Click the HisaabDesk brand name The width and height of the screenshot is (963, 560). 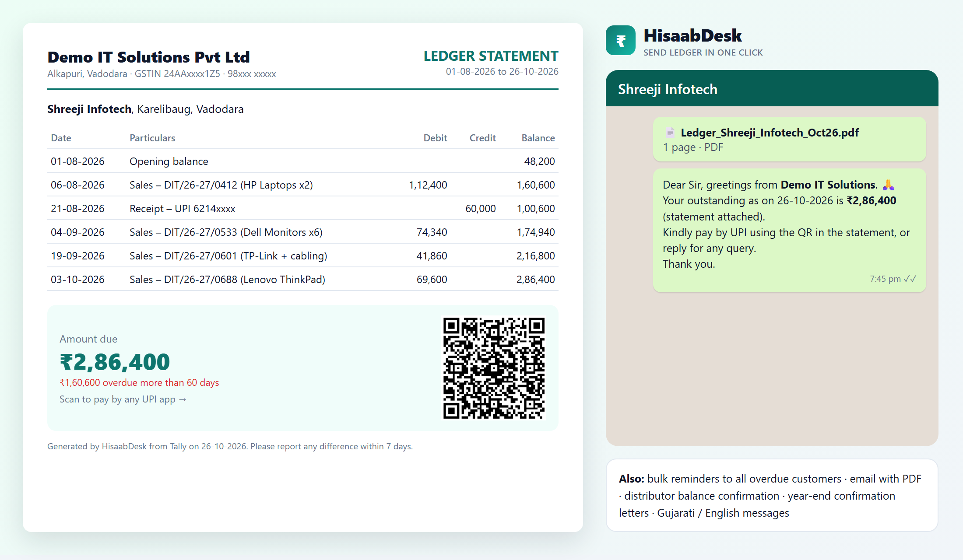[692, 35]
